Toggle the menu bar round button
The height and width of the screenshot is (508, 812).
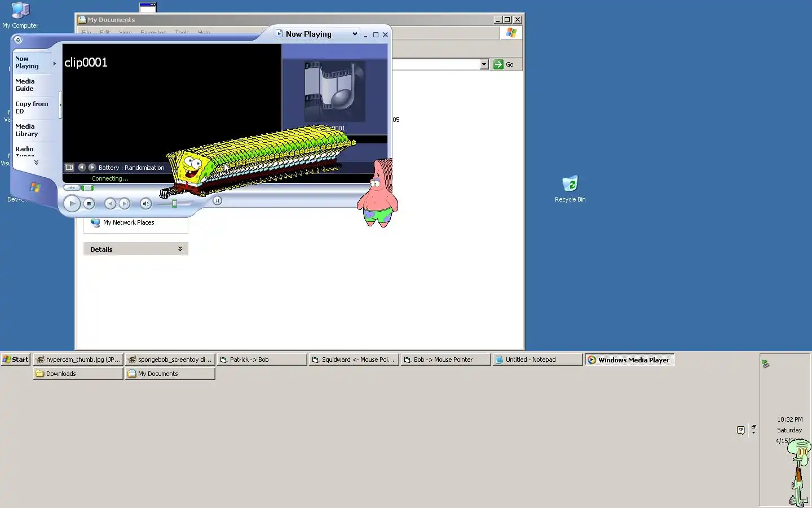(17, 40)
